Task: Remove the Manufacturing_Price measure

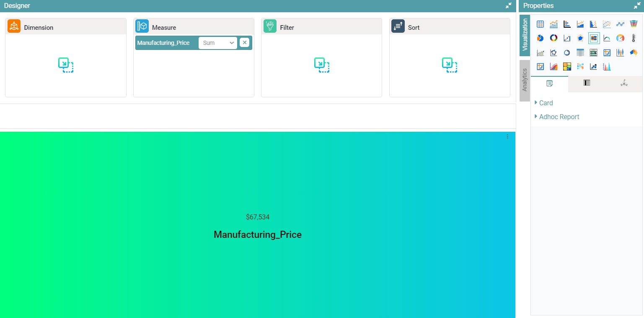Action: pyautogui.click(x=245, y=42)
